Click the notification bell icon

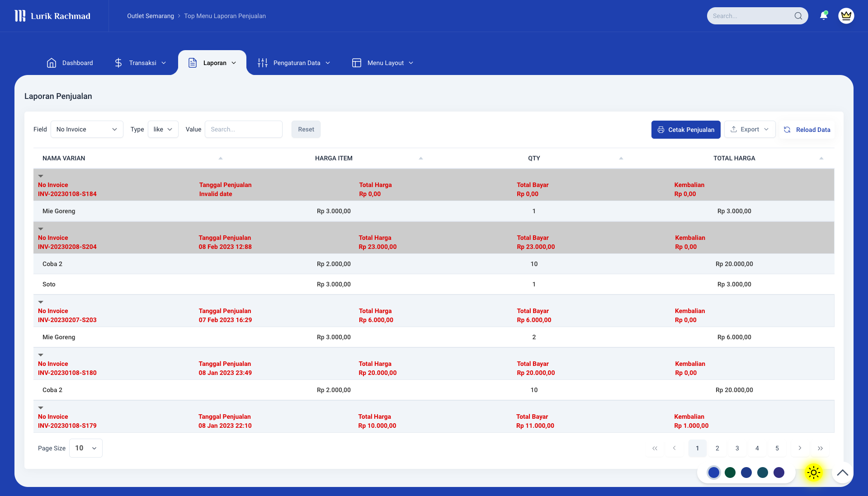click(824, 15)
